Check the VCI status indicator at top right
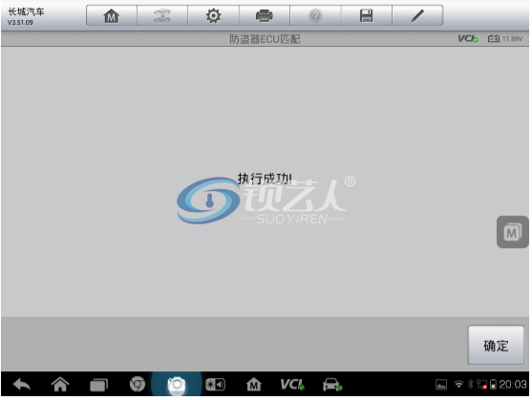Screen dimensions: 532x400 click(x=468, y=38)
